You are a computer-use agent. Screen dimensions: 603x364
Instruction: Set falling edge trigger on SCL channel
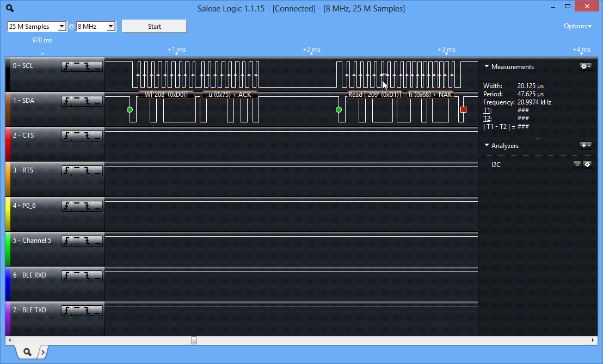tap(87, 66)
